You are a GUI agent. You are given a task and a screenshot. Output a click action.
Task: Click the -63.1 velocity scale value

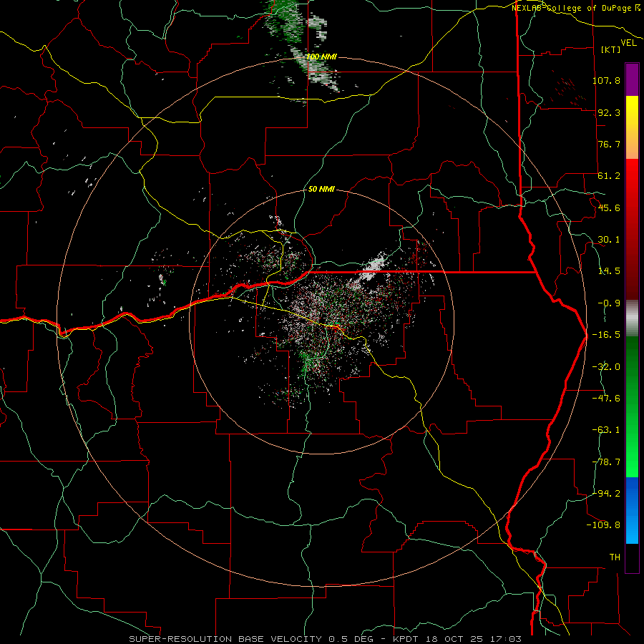point(606,430)
